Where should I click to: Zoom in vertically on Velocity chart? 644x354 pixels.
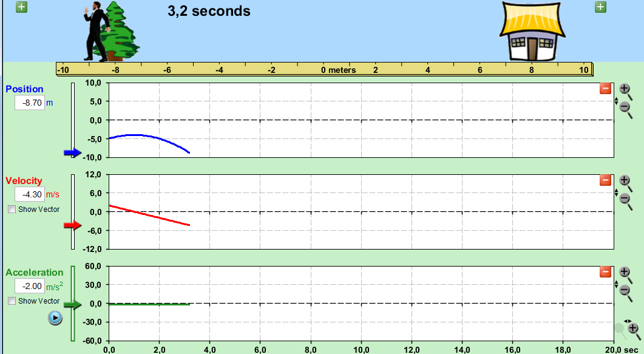(626, 183)
